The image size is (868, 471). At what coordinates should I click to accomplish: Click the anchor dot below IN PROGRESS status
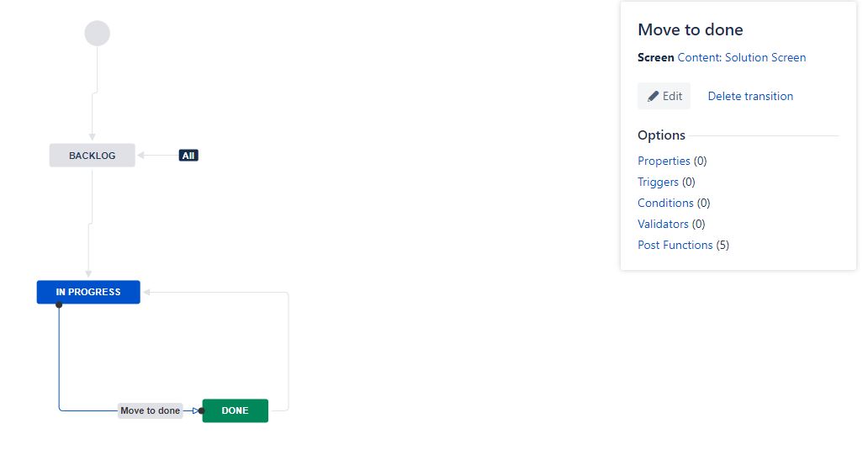(59, 304)
